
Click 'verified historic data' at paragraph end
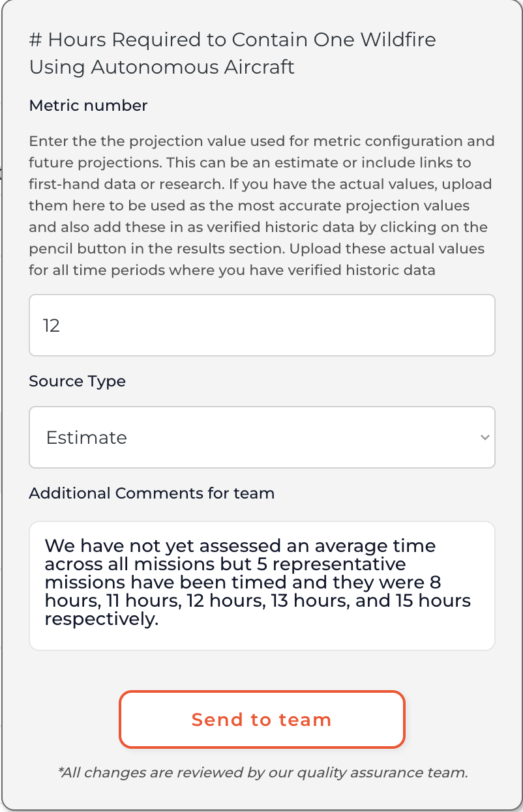368,270
